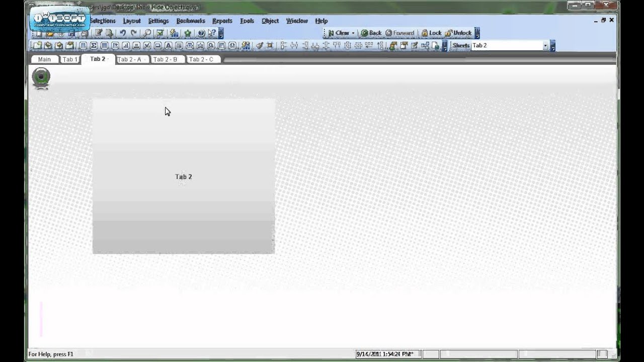Click the webcam icon on the sheet

[41, 78]
